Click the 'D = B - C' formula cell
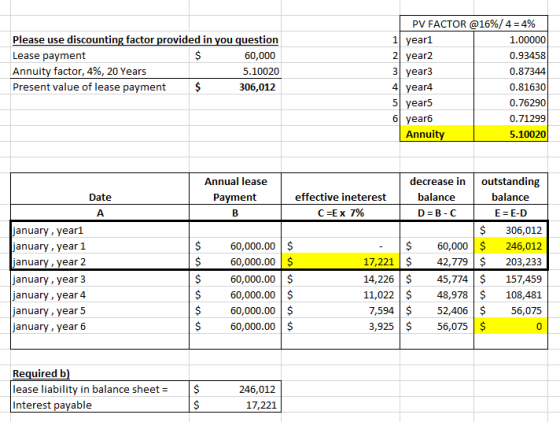 [437, 213]
